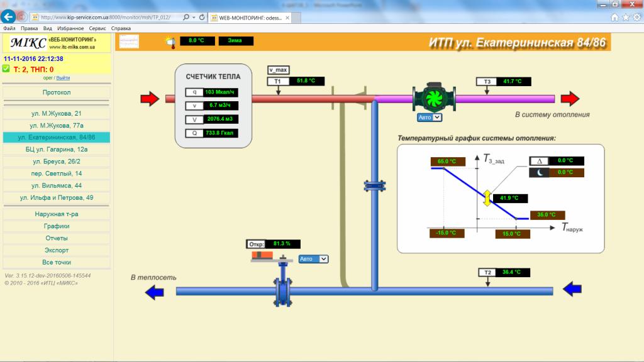This screenshot has width=644, height=362.
Task: Click the green circulation pump icon
Action: (430, 99)
